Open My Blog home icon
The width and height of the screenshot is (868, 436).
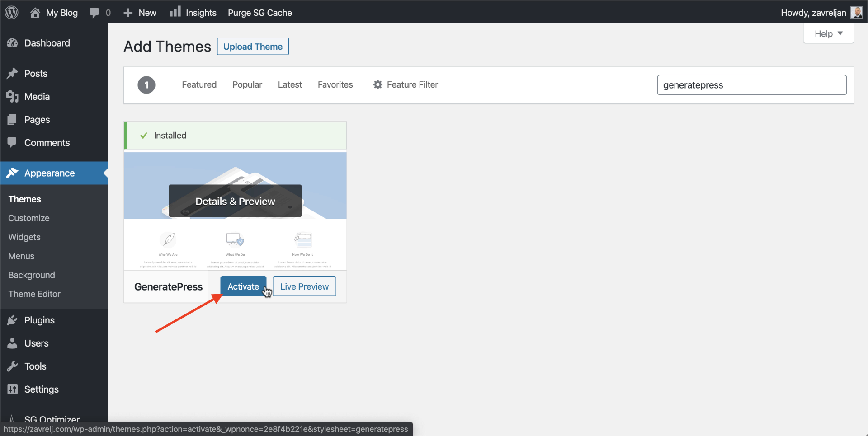pyautogui.click(x=35, y=13)
